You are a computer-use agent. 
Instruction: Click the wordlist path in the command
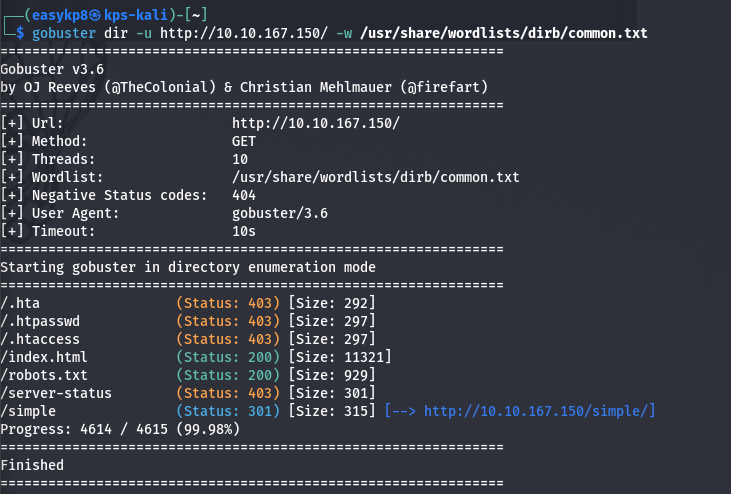tap(503, 34)
